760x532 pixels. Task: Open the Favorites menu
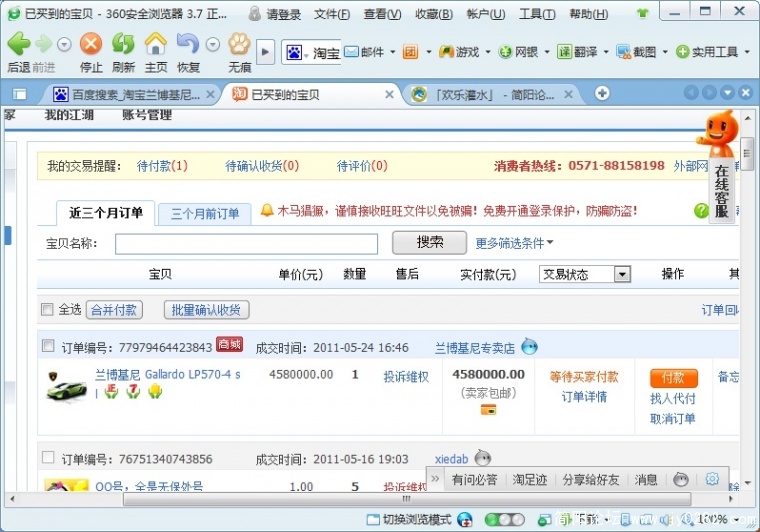434,14
